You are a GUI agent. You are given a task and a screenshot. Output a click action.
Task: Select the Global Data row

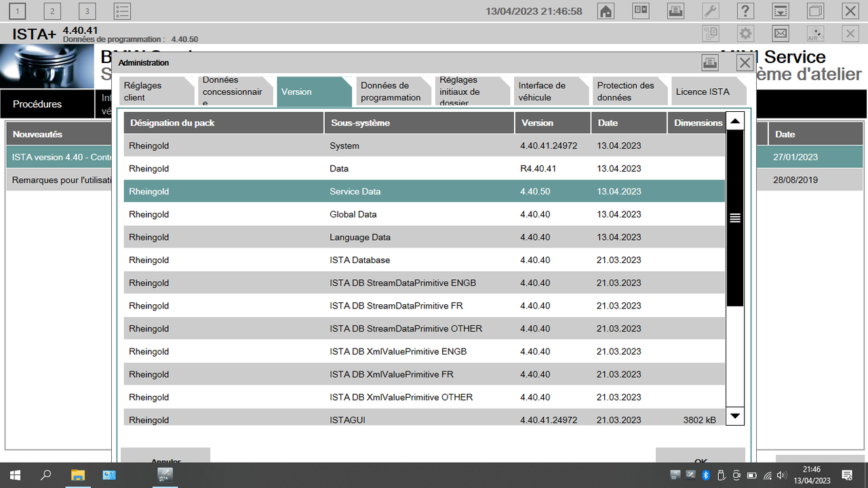click(x=425, y=214)
